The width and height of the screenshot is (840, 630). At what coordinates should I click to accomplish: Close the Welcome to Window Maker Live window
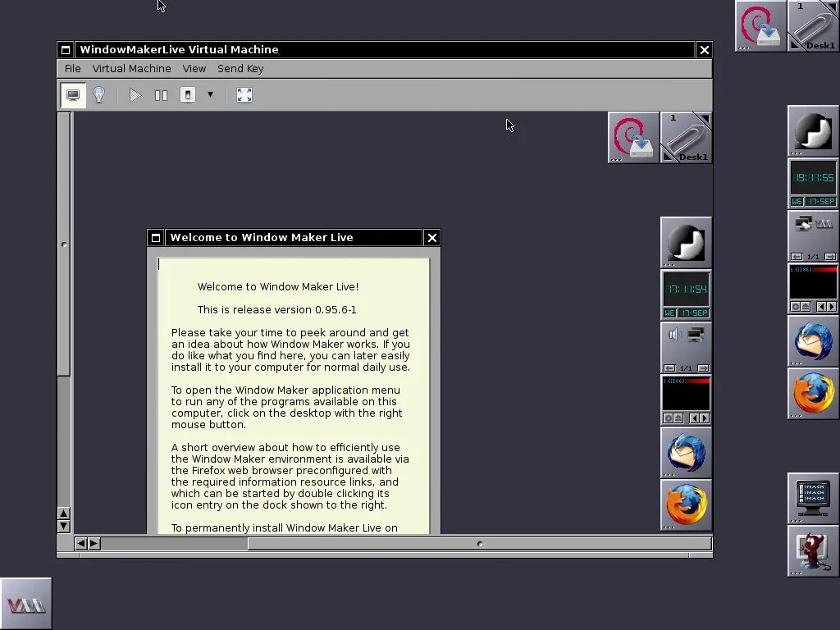click(x=431, y=238)
